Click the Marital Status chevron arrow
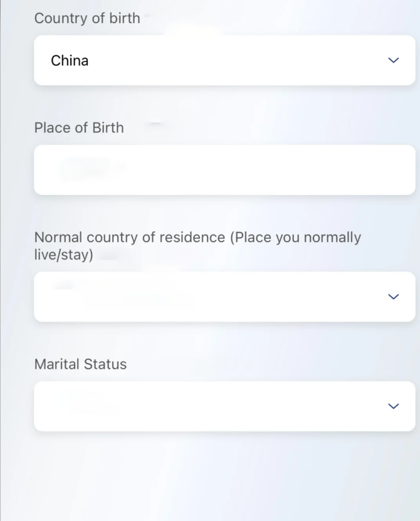 tap(393, 406)
